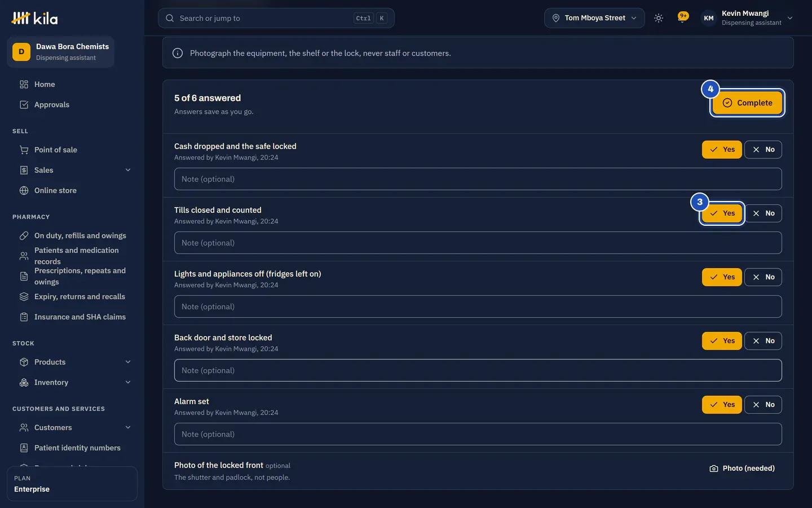Click the Expiry, returns and recalls layers icon
Screen dimensions: 812x508
tap(24, 296)
